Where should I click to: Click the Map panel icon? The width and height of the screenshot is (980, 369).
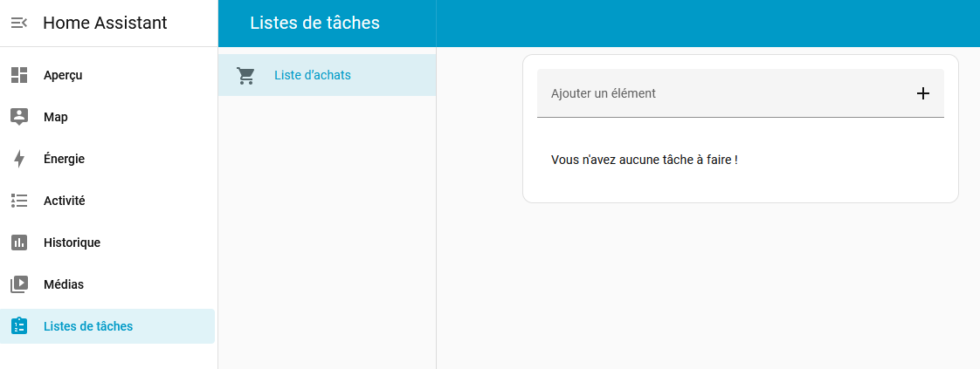pyautogui.click(x=19, y=117)
